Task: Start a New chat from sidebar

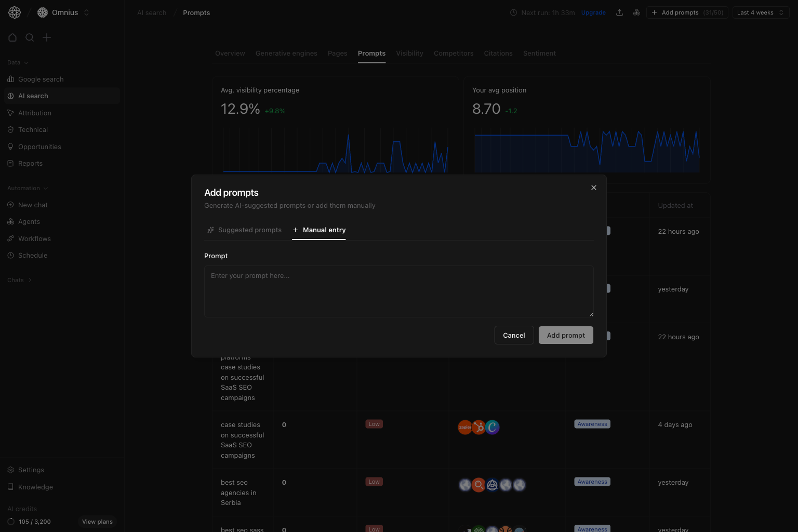Action: click(x=62, y=205)
